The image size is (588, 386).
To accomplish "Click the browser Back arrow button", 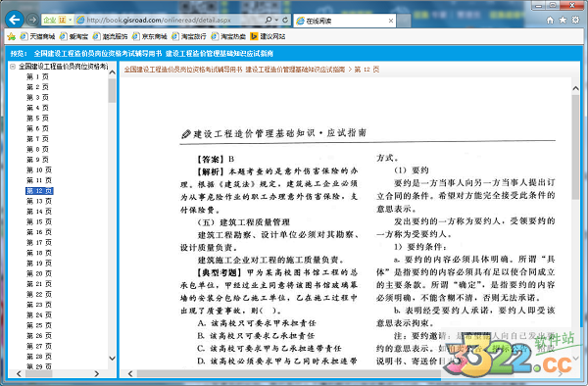I will (15, 20).
